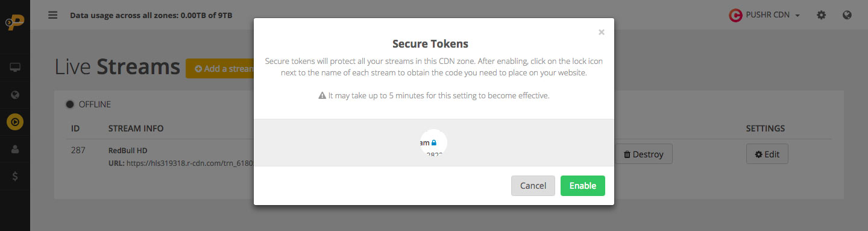Click the Enable button

583,186
